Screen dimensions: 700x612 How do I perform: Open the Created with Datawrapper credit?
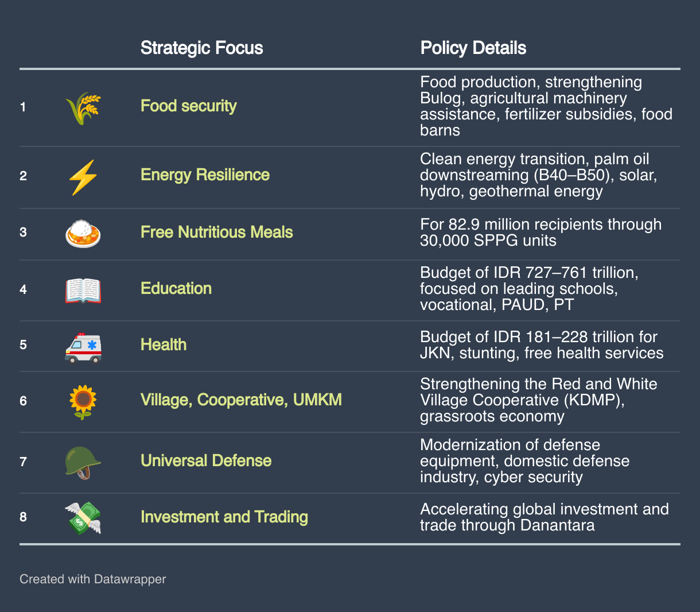[92, 579]
